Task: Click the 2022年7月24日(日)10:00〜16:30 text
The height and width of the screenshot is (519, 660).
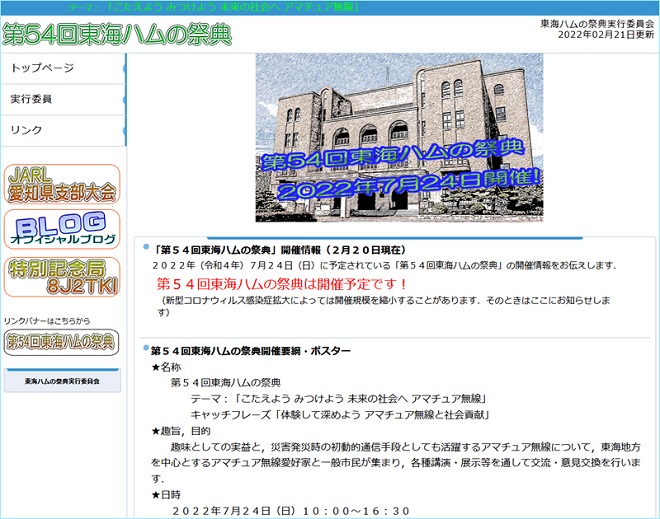Action: 291,511
